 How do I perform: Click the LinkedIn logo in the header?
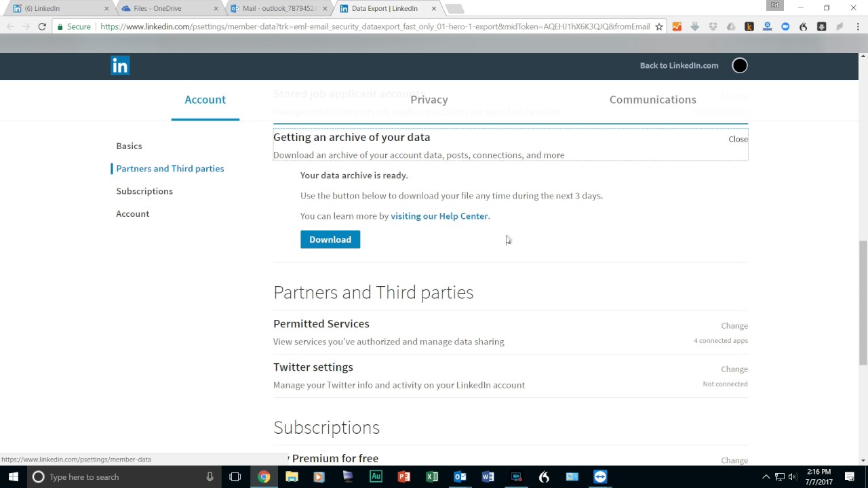120,66
